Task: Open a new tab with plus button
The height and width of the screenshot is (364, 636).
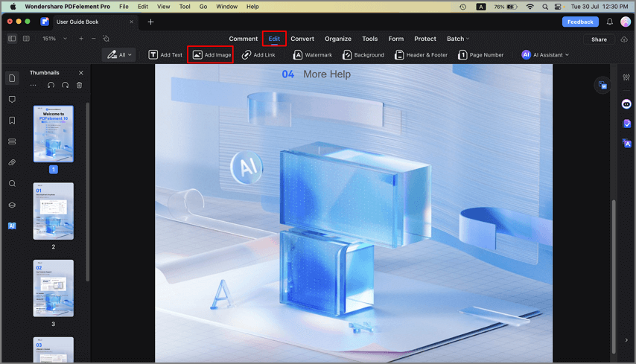Action: tap(150, 22)
